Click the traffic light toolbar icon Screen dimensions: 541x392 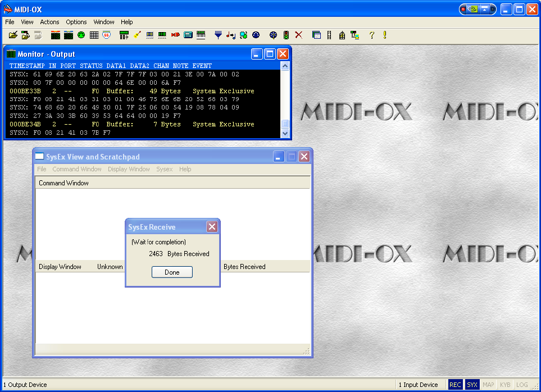pos(286,35)
